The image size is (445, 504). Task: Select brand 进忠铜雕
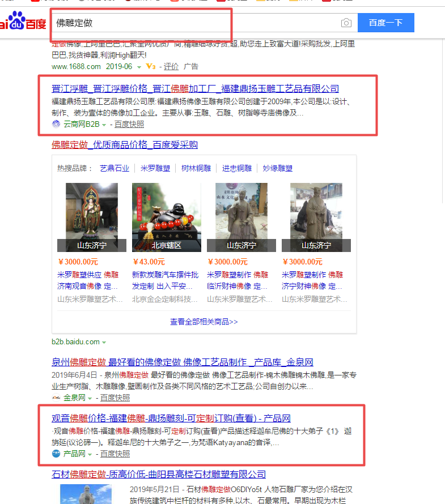(237, 168)
